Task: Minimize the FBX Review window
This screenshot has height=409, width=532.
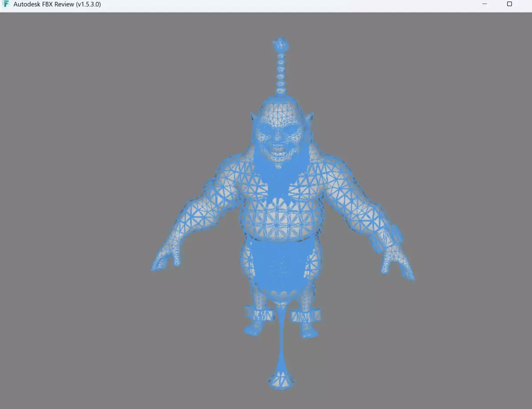Action: tap(485, 4)
